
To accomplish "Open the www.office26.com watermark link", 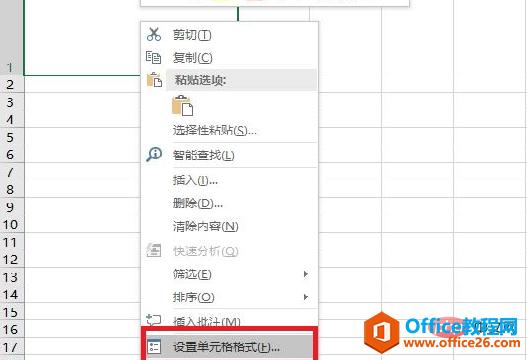I will pyautogui.click(x=462, y=343).
